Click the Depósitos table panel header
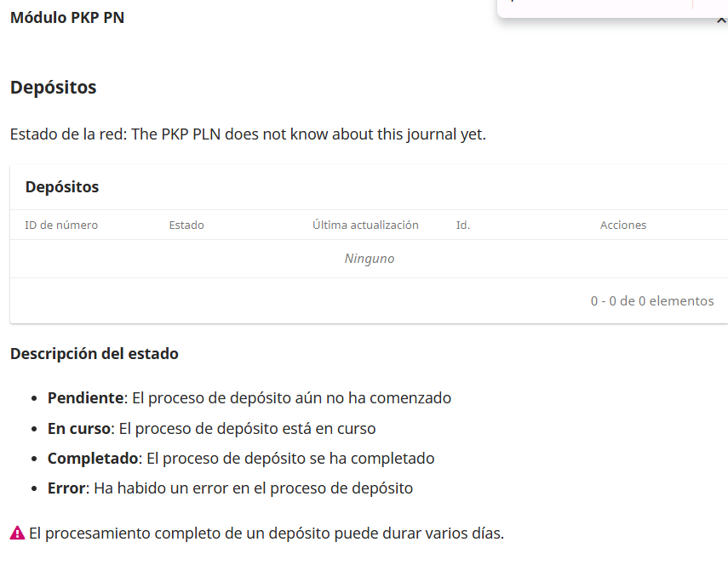This screenshot has height=565, width=728. pyautogui.click(x=62, y=187)
